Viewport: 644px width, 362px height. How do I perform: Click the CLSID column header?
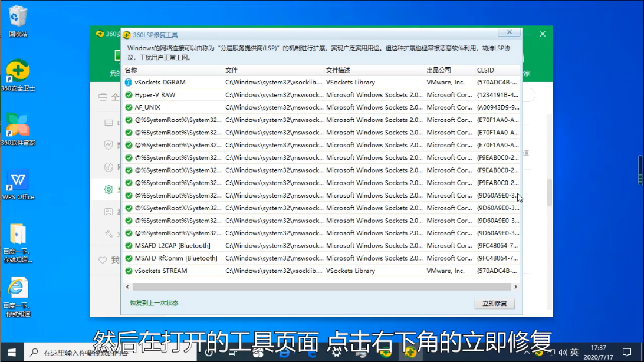click(495, 70)
